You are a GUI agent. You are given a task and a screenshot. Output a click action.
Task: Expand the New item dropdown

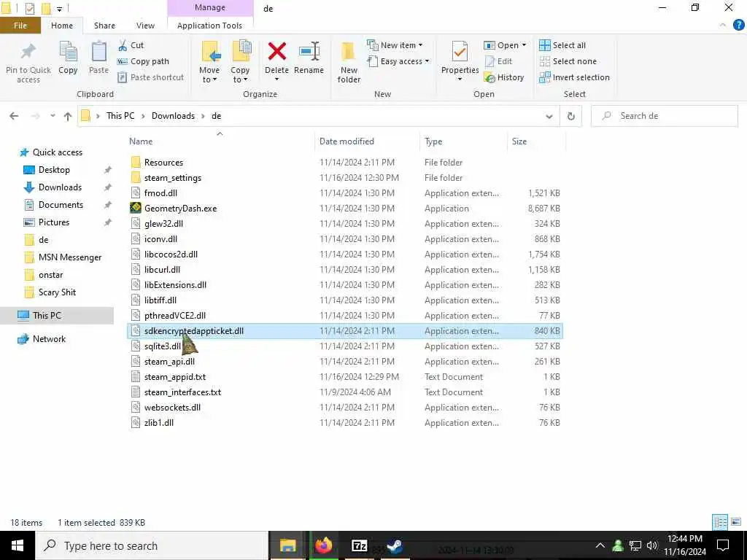tap(420, 45)
